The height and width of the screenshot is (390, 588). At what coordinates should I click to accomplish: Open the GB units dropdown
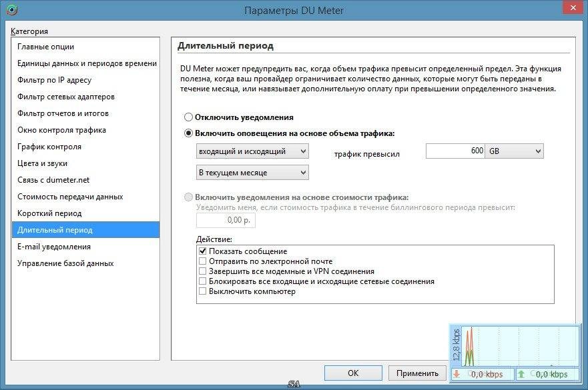(x=514, y=151)
